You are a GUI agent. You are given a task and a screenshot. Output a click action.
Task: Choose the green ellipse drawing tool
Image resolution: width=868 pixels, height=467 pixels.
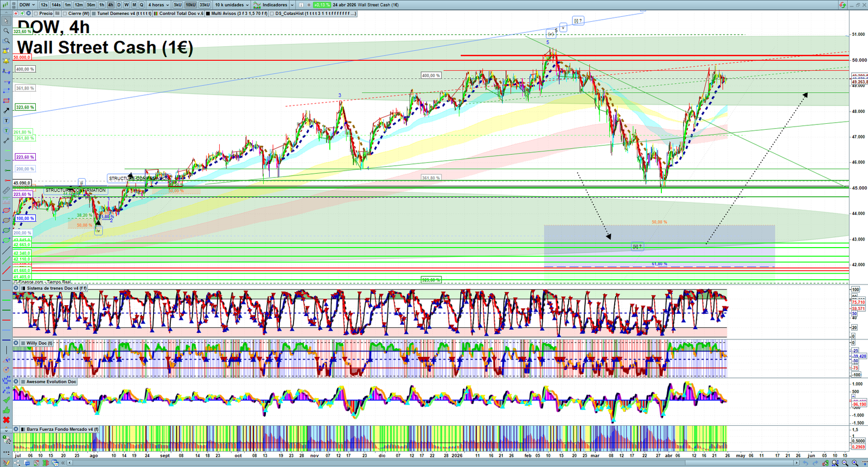(6, 230)
